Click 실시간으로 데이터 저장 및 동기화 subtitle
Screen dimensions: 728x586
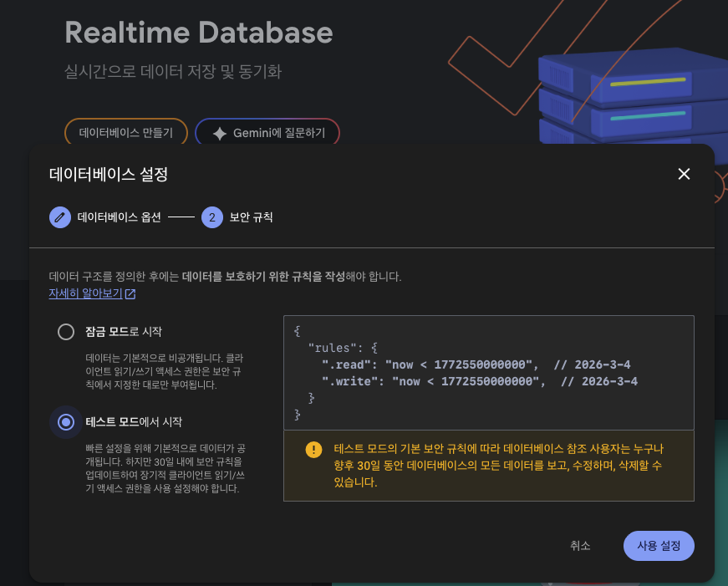173,72
